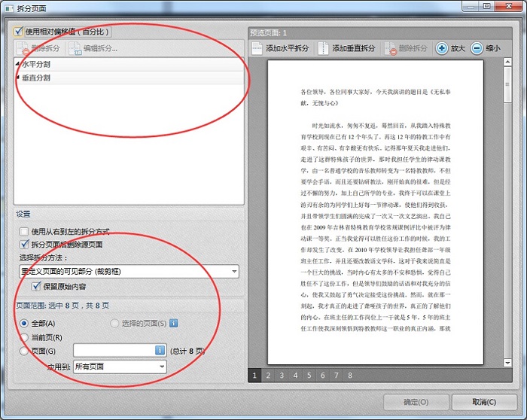The width and height of the screenshot is (527, 420).
Task: Select the 全部(A) radio button
Action: point(24,324)
